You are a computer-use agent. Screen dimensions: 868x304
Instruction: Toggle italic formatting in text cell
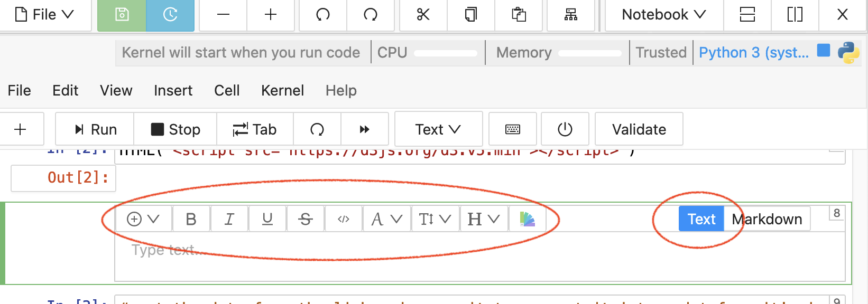(229, 219)
